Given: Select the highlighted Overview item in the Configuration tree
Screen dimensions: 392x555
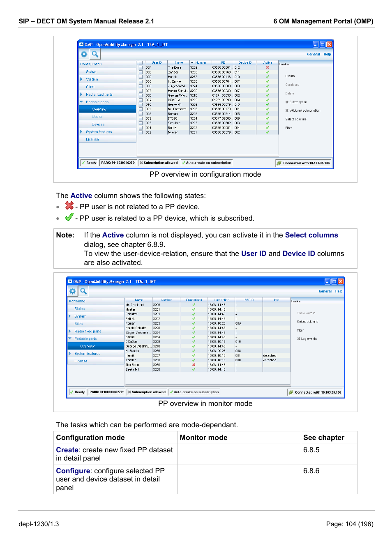Looking at the screenshot, I should [x=108, y=109].
